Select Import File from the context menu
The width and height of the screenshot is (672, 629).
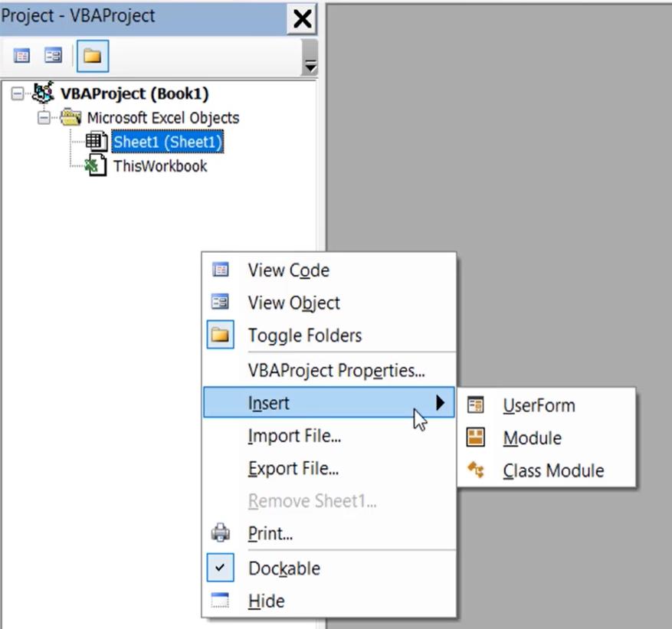294,436
